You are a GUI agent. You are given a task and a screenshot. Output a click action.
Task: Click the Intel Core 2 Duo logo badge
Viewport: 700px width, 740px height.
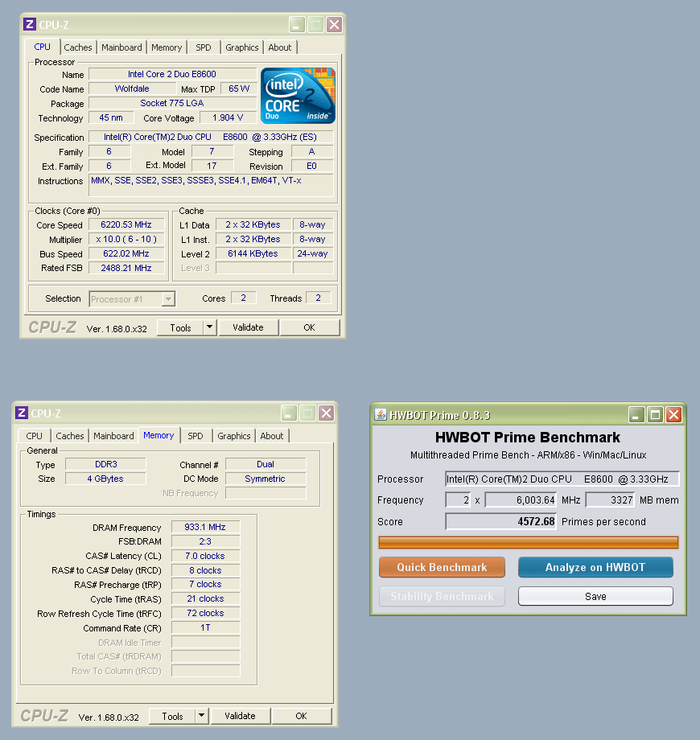(298, 96)
